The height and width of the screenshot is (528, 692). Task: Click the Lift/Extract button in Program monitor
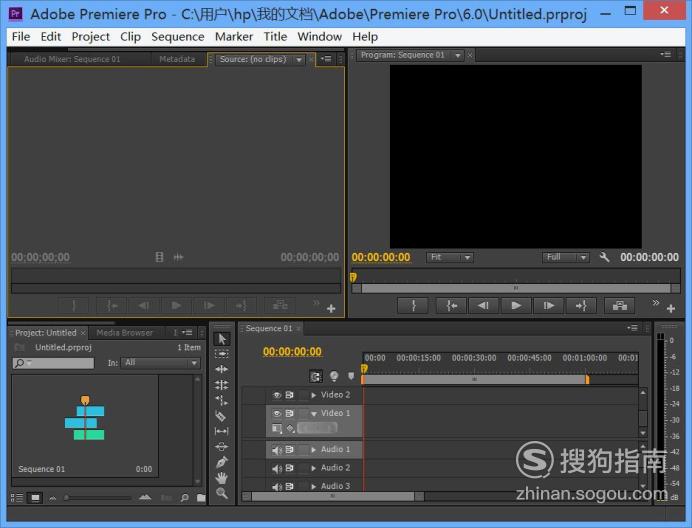pyautogui.click(x=620, y=305)
